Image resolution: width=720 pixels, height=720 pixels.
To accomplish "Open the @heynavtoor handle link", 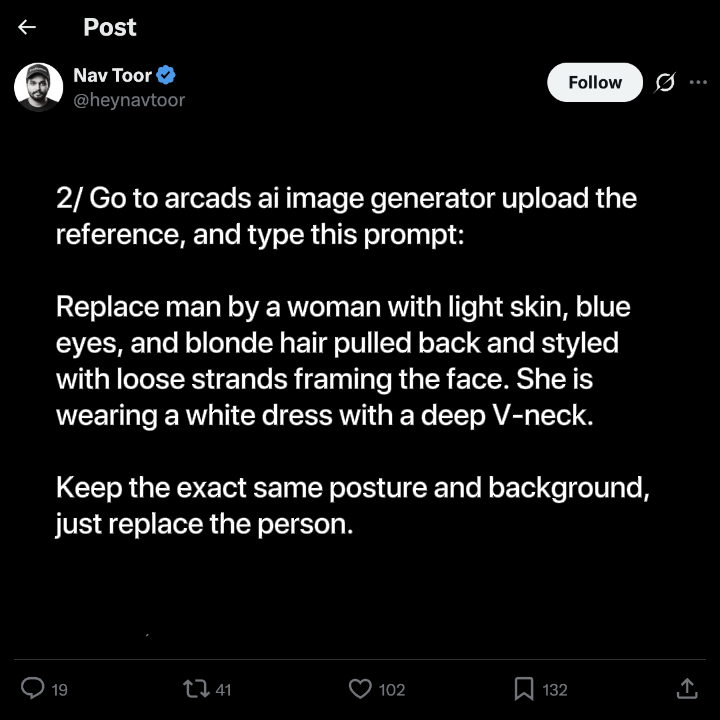I will pos(129,100).
